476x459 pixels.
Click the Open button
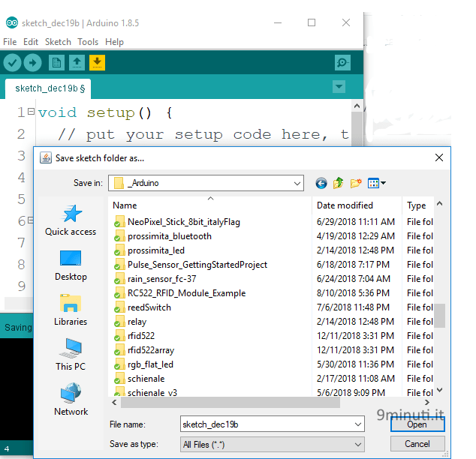pyautogui.click(x=417, y=424)
